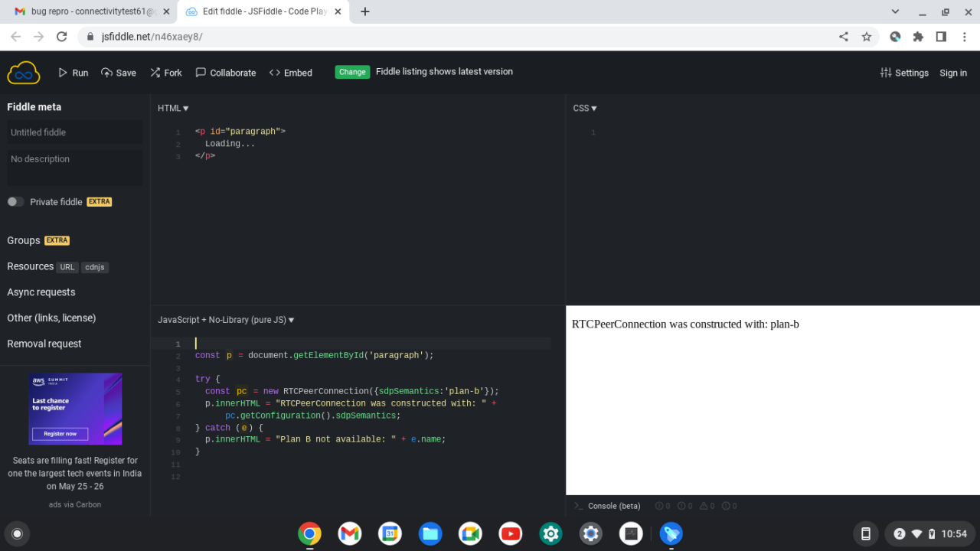Click the ads via Carbon link
980x551 pixels.
click(x=75, y=504)
